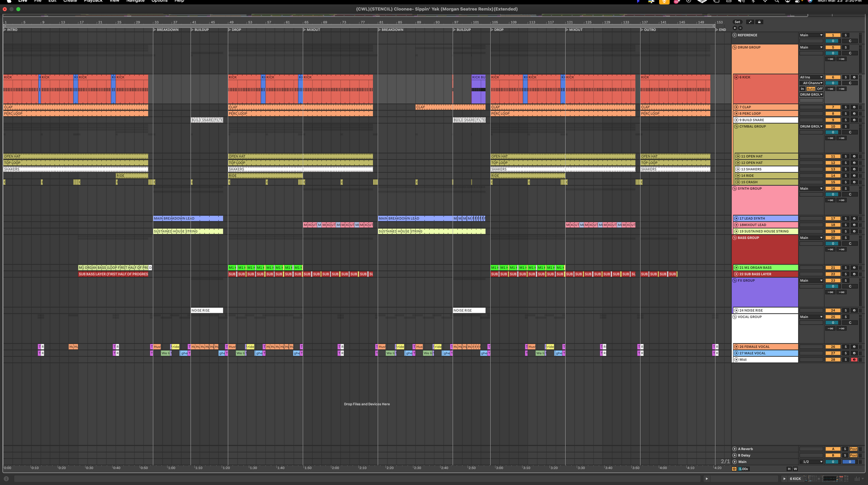Unfold the A Reverb return track
This screenshot has height=485, width=868.
tap(734, 449)
